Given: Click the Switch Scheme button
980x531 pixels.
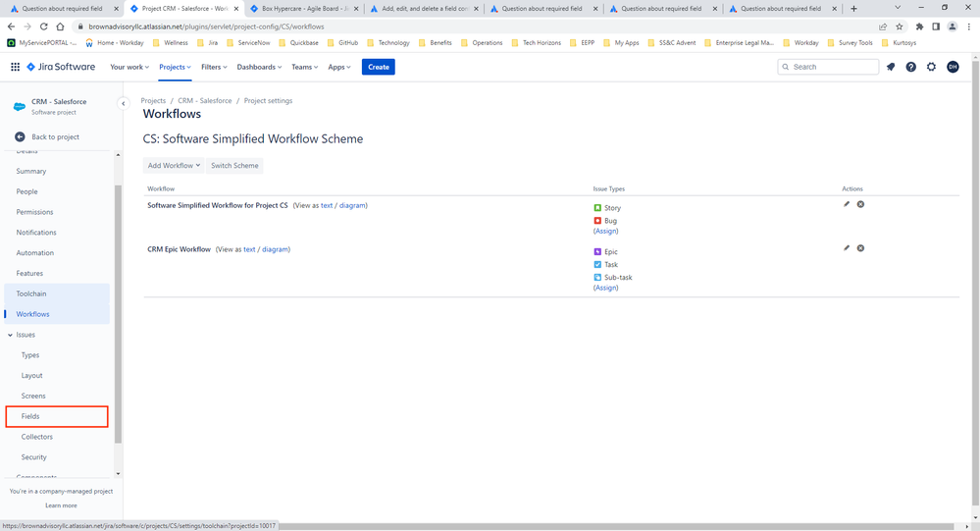Looking at the screenshot, I should 234,166.
